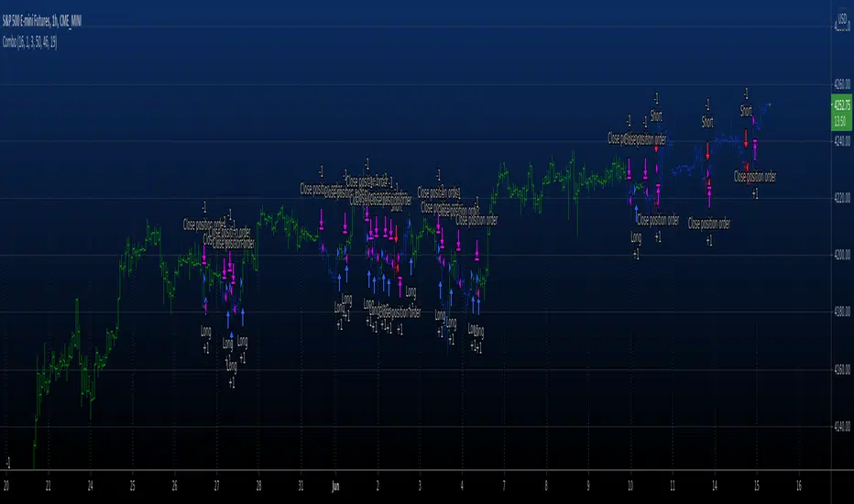854x504 pixels.
Task: Click date 20 on the time axis
Action: (x=7, y=485)
